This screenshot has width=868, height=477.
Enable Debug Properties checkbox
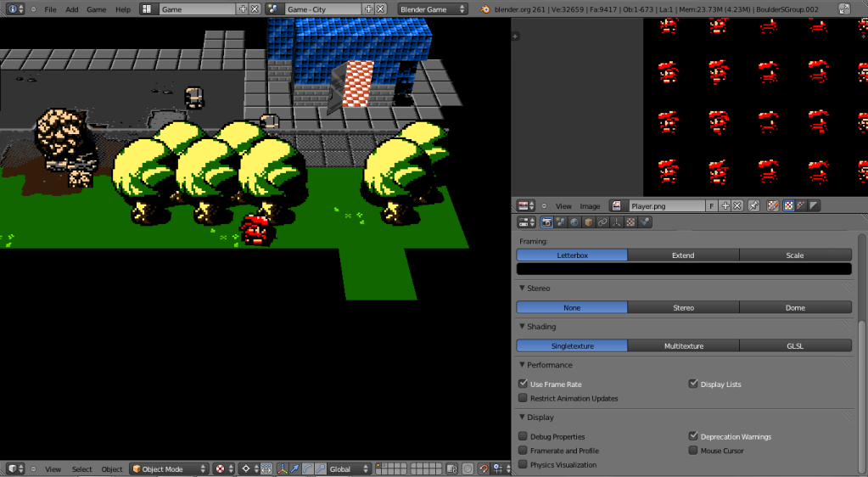523,436
